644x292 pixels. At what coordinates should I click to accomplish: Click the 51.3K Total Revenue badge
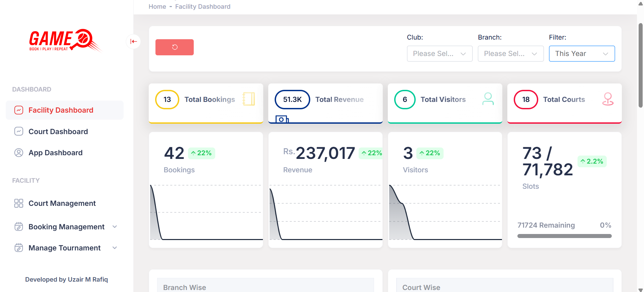click(292, 100)
